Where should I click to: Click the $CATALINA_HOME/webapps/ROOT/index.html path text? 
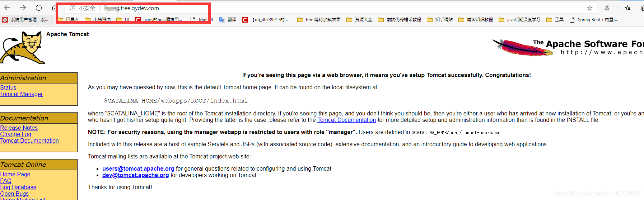pos(176,101)
